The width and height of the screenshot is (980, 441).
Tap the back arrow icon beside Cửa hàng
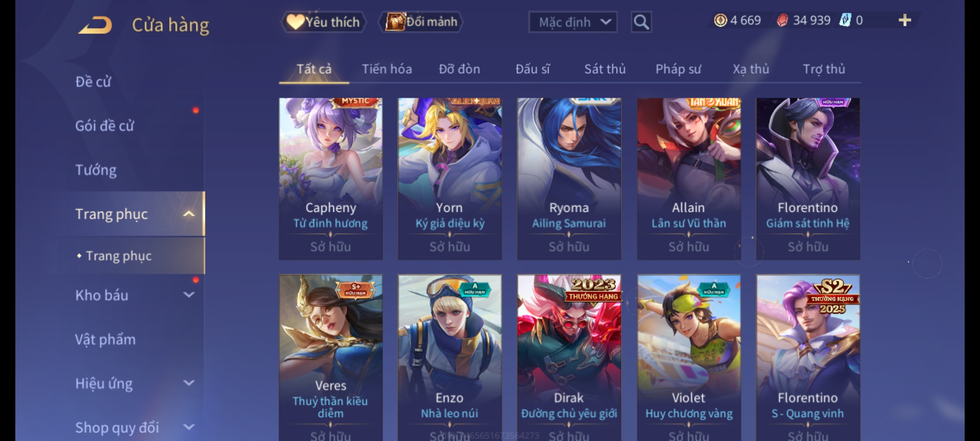click(96, 25)
